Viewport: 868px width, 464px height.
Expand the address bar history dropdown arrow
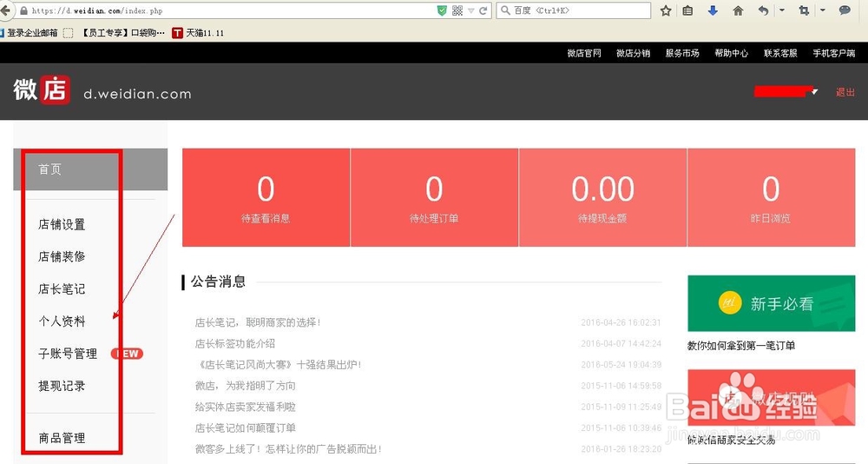[471, 10]
